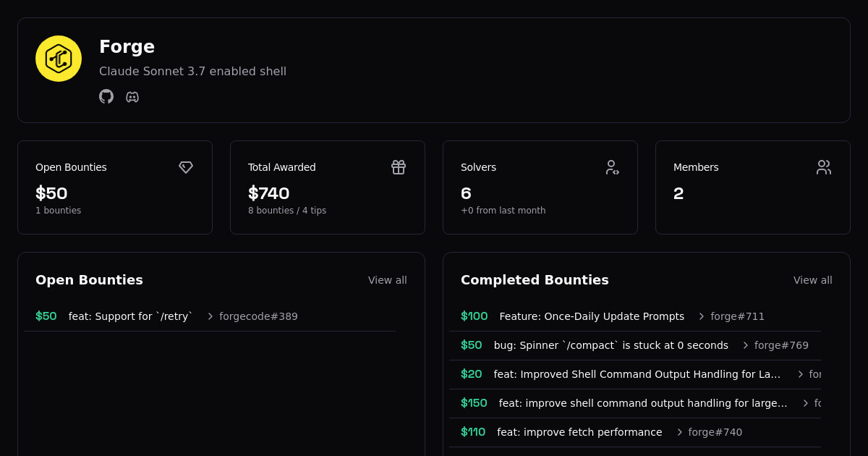Click the diamond icon in Open Bounties card
The height and width of the screenshot is (456, 868).
tap(186, 167)
